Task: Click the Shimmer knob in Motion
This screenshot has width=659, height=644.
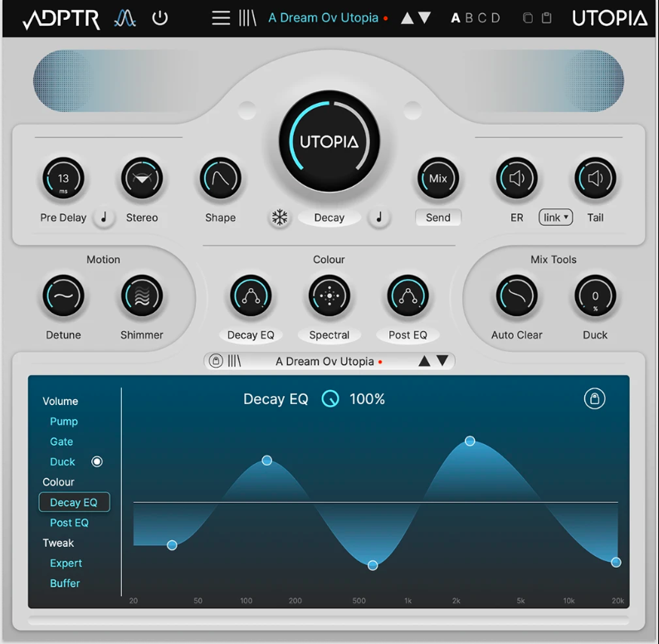Action: point(142,296)
